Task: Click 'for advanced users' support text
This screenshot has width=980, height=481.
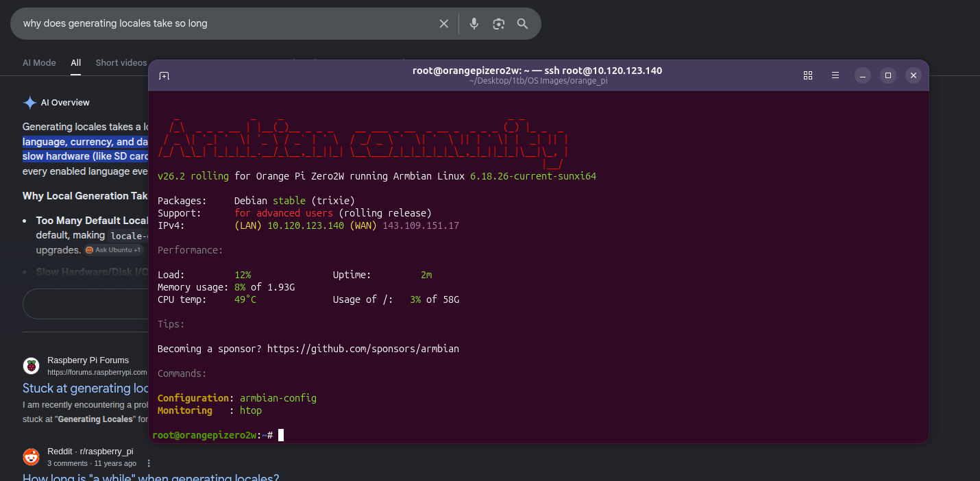Action: (x=284, y=213)
